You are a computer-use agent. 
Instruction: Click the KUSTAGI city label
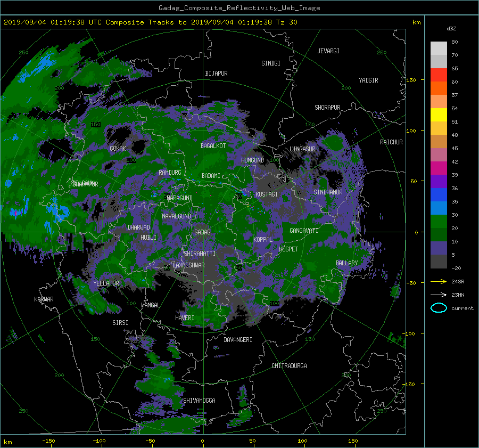pyautogui.click(x=267, y=194)
